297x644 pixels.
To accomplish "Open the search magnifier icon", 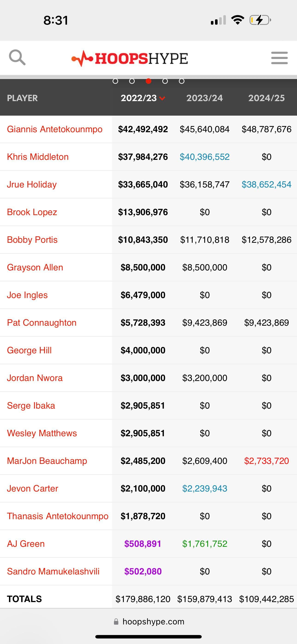I will click(x=17, y=58).
